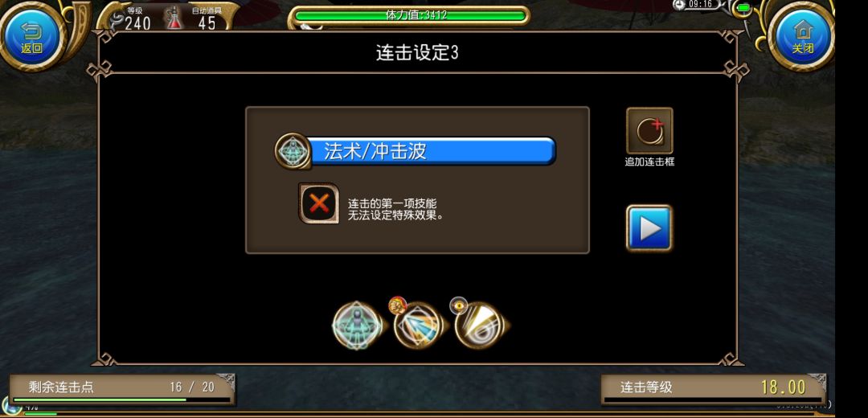Tap the 返回 back button
The image size is (868, 418).
tap(31, 36)
